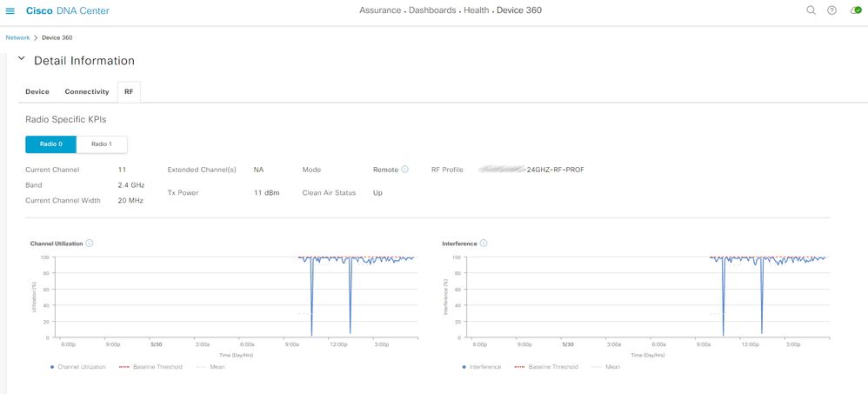
Task: Switch to the Connectivity tab
Action: pyautogui.click(x=87, y=92)
